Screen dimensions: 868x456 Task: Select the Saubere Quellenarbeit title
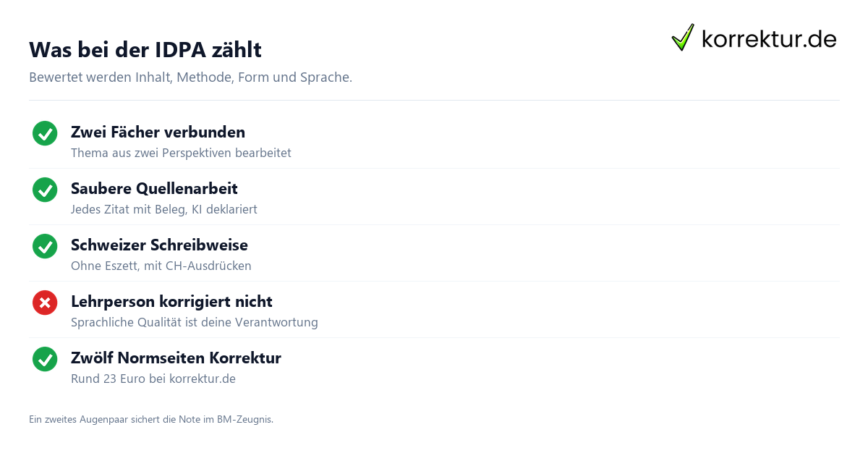point(154,189)
